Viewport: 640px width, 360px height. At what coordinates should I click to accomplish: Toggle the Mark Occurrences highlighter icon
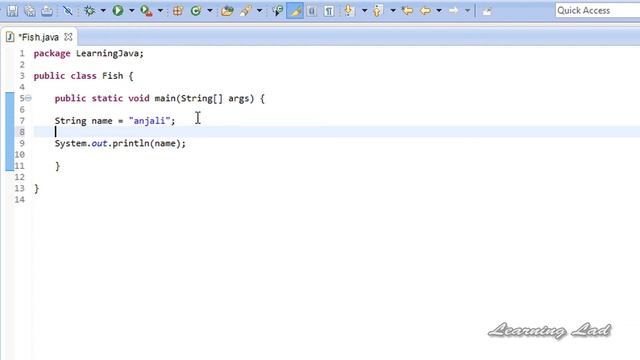click(295, 11)
